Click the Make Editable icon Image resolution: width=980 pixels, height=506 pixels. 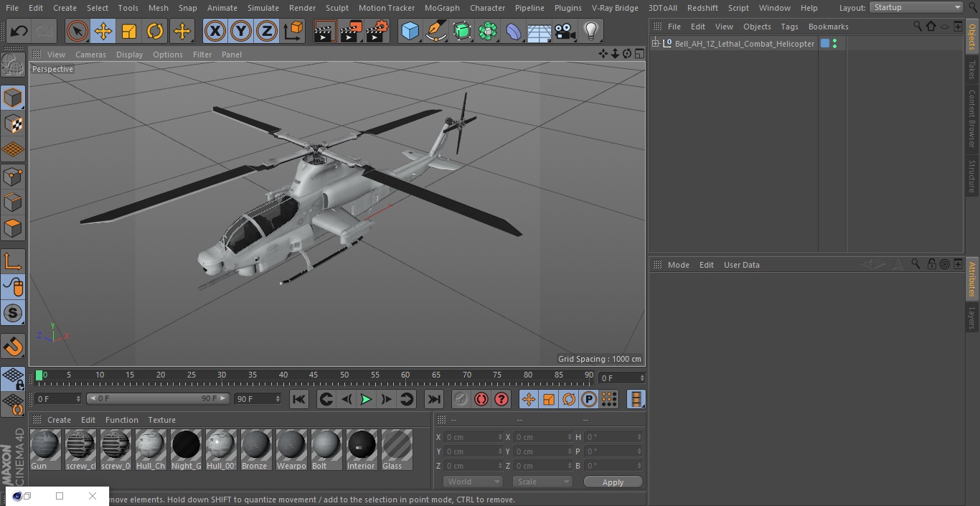coord(13,65)
